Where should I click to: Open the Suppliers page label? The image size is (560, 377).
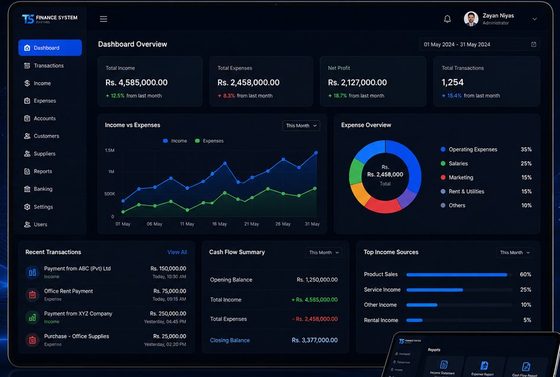tap(45, 154)
